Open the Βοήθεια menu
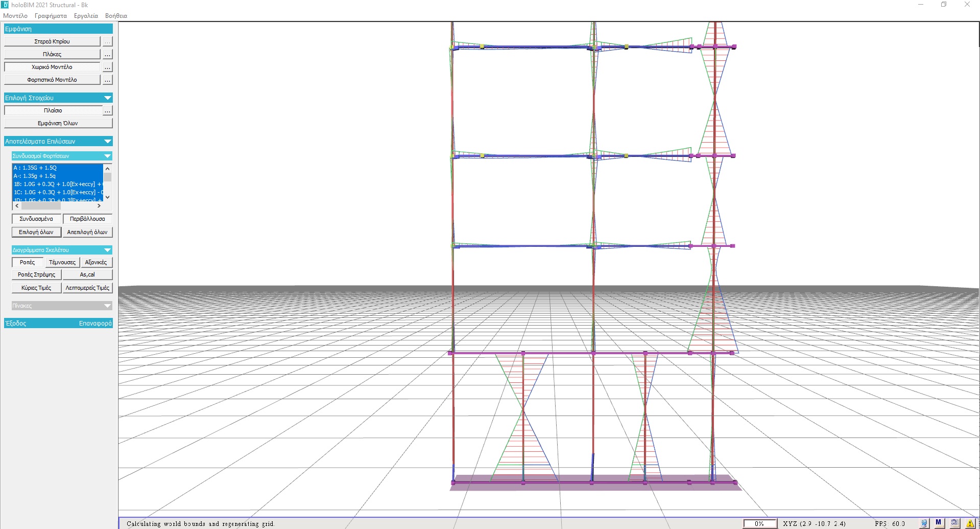 (x=116, y=16)
